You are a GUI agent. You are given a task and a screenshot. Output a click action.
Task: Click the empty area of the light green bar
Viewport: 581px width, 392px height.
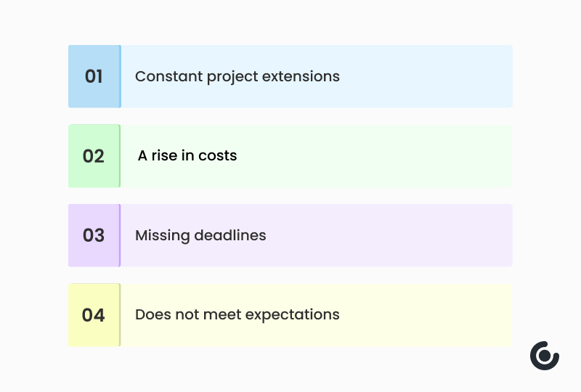[x=374, y=156]
